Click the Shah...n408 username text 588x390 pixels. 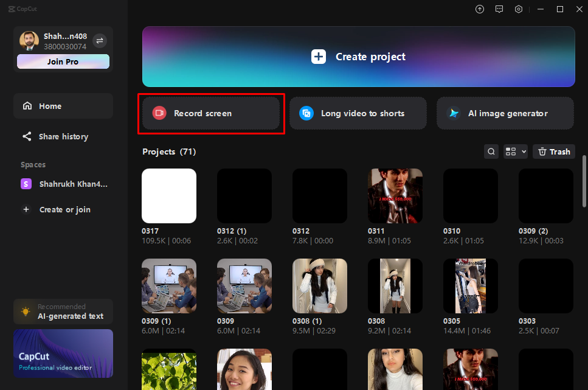[65, 36]
